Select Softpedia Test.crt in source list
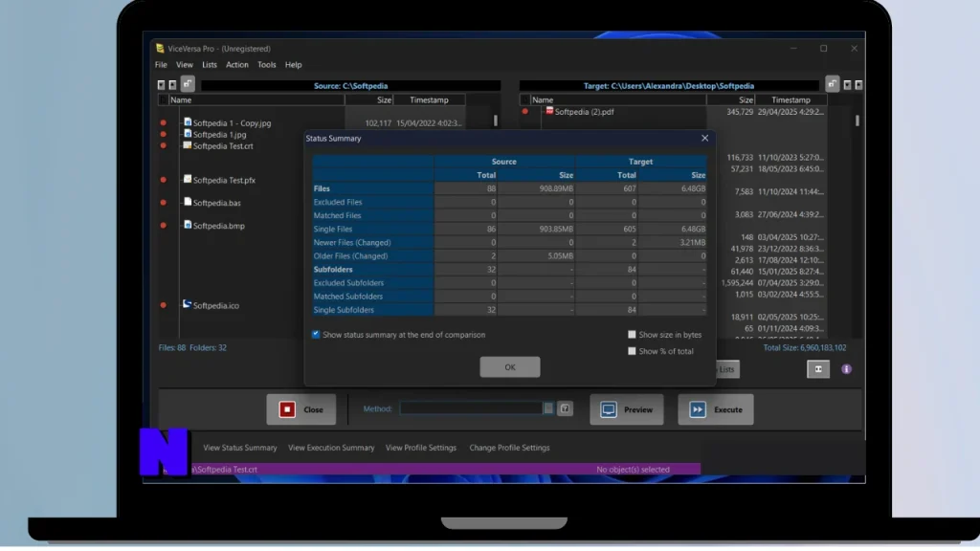 [223, 145]
